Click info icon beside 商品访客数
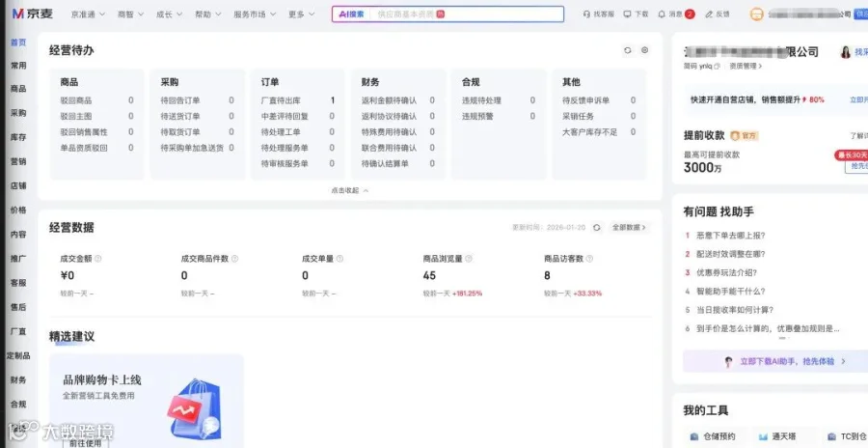The width and height of the screenshot is (868, 448). click(x=589, y=259)
